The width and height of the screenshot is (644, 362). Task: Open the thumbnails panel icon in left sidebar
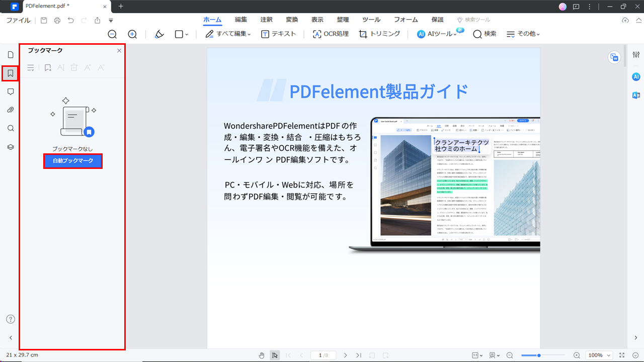(11, 54)
